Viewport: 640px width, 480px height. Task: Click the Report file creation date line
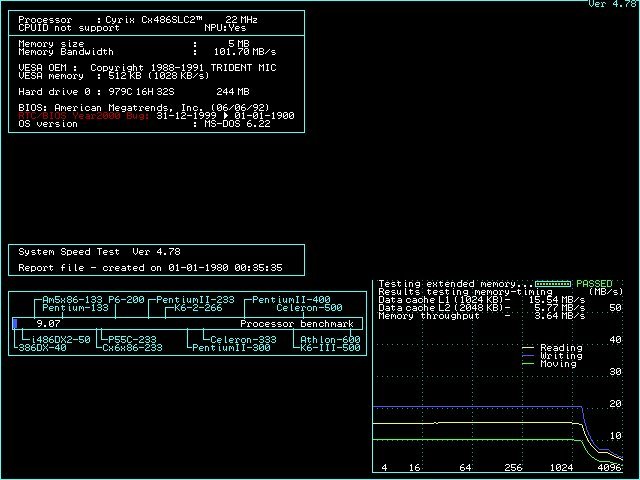(150, 268)
